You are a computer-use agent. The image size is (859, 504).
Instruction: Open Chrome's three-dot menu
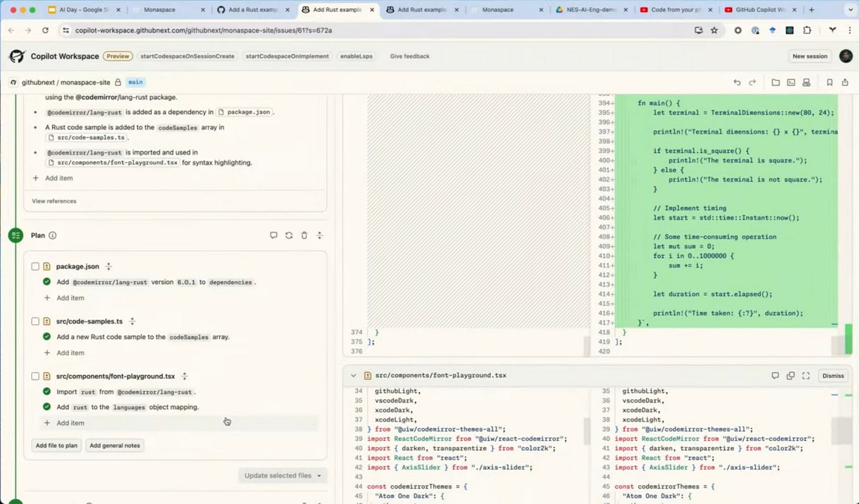coord(850,30)
